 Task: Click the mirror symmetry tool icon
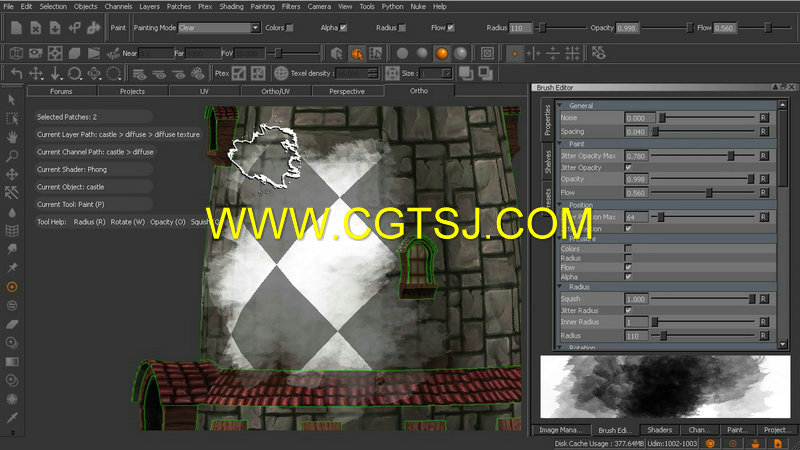[534, 53]
